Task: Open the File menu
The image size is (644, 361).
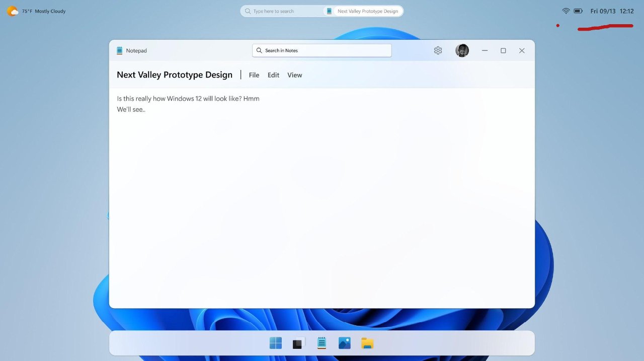Action: (254, 75)
